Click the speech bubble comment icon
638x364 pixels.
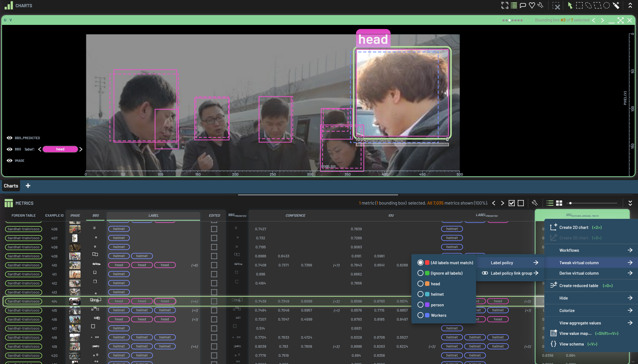(523, 5)
